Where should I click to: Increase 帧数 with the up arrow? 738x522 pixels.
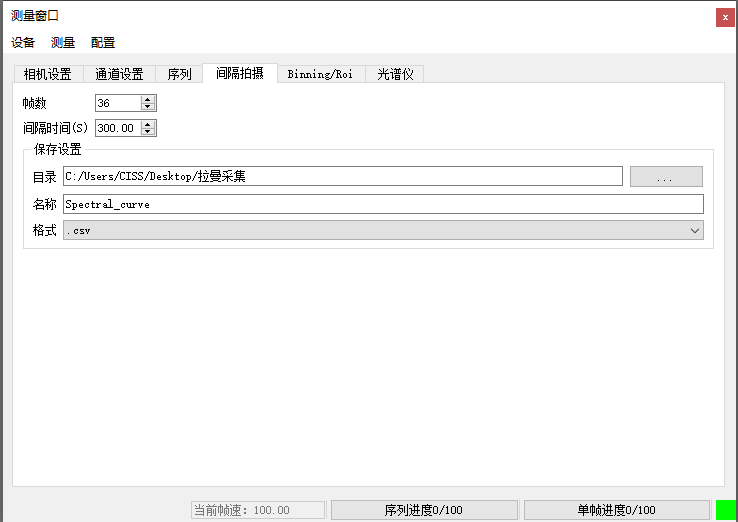pyautogui.click(x=148, y=99)
